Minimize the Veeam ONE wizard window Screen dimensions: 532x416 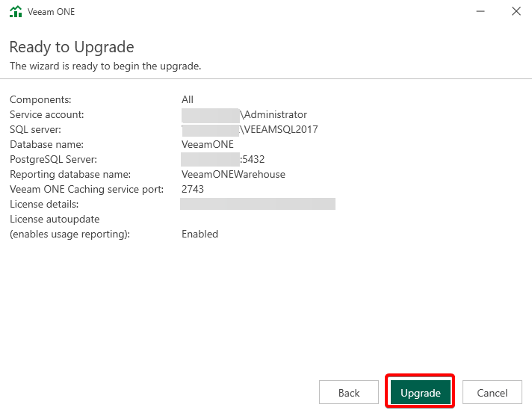(479, 12)
